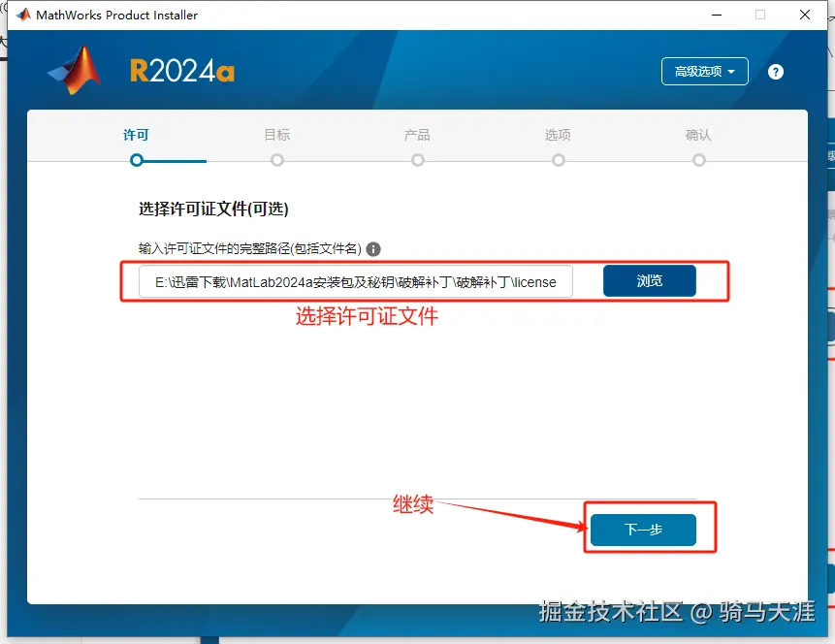
Task: Click the R2024a version text
Action: (x=182, y=71)
